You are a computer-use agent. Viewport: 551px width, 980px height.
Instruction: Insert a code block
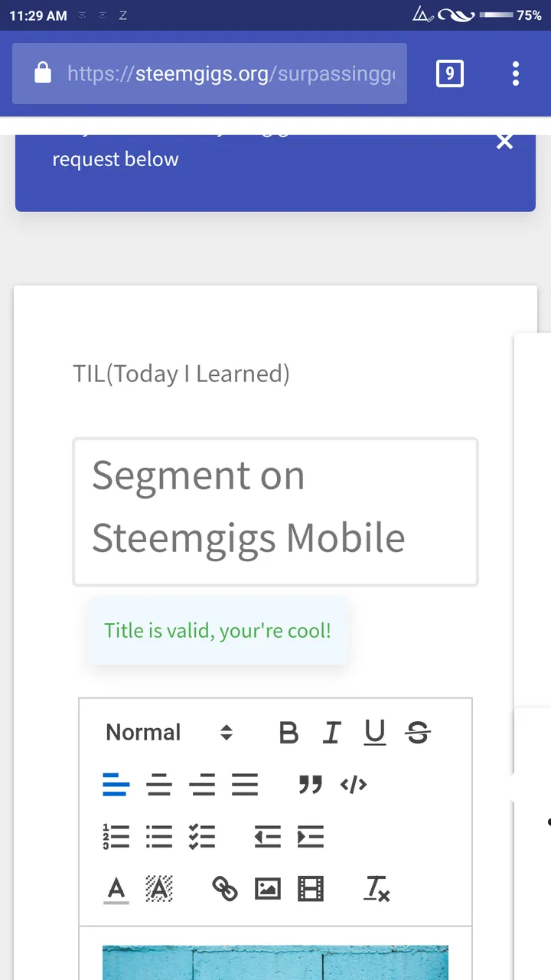click(x=354, y=785)
